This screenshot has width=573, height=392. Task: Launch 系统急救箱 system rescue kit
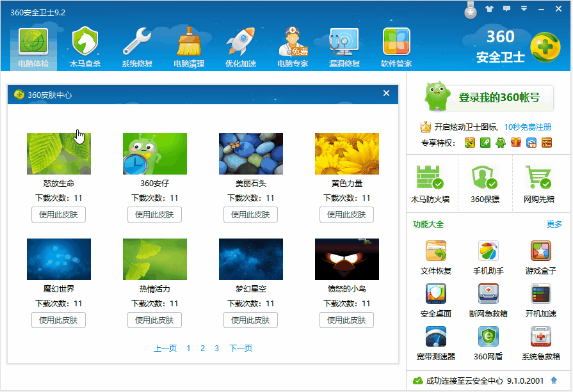tap(541, 343)
